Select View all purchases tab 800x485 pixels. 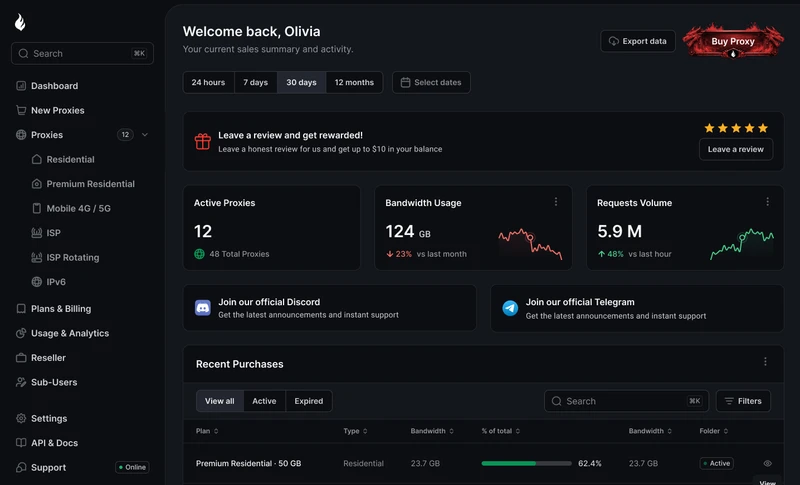[220, 401]
